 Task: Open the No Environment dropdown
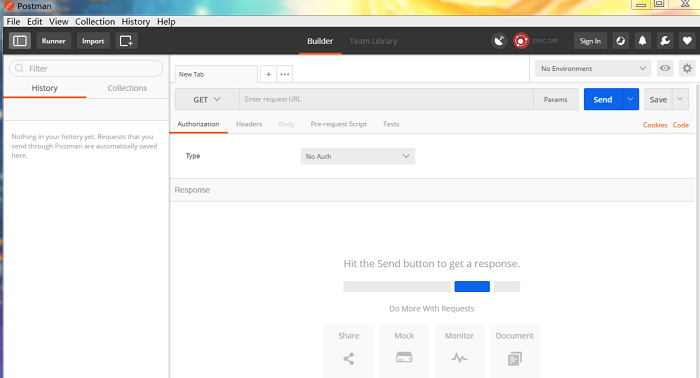pyautogui.click(x=593, y=68)
